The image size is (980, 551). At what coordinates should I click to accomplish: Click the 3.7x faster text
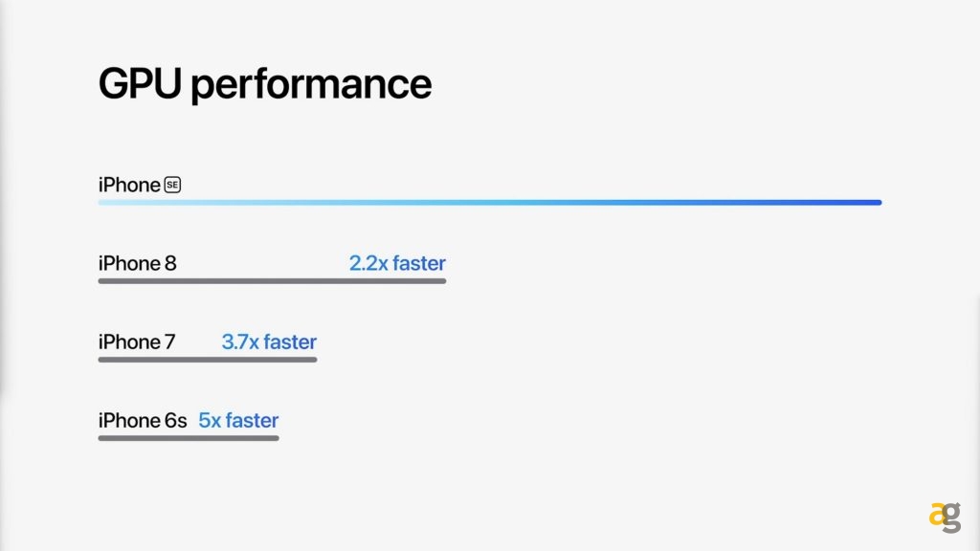(x=269, y=342)
